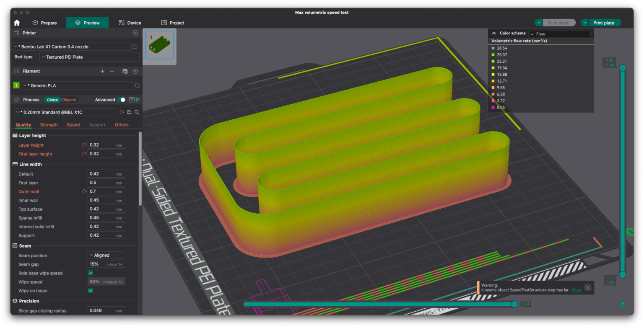Viewport: 644px width, 328px height.
Task: Open the Seam position Aligned dropdown
Action: point(106,255)
